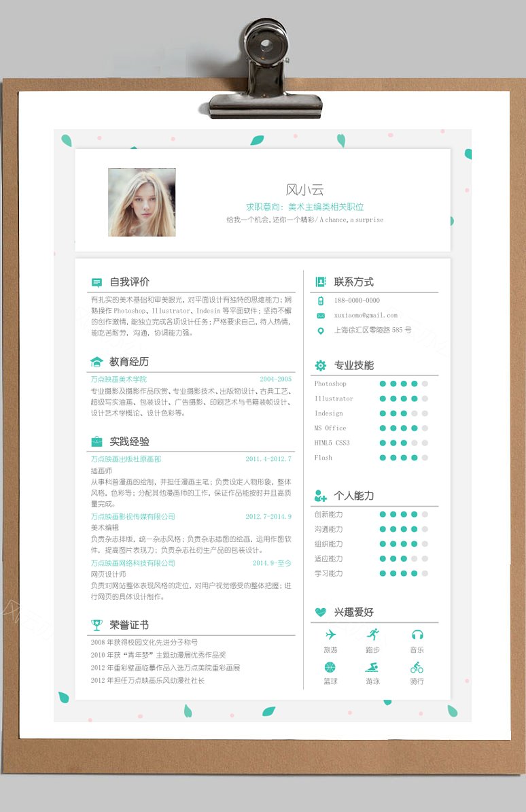Click the basketball icon above 篮球
Viewport: 526px width, 812px height.
point(330,667)
